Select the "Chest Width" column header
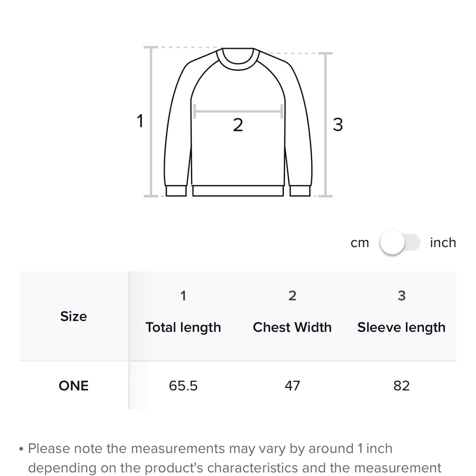 point(292,327)
